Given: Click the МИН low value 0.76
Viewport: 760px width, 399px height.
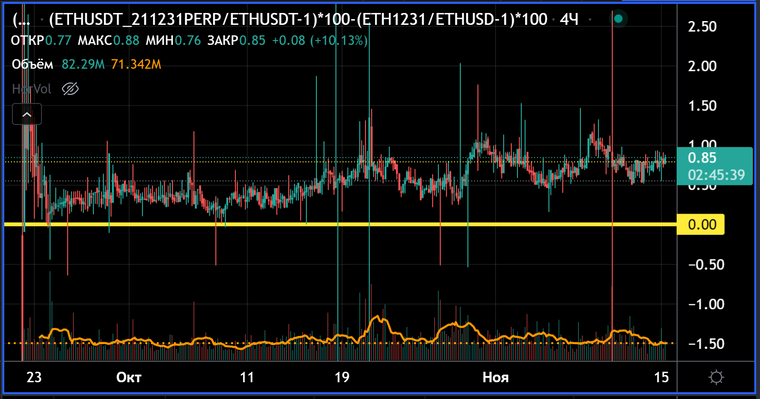Looking at the screenshot, I should coord(188,40).
